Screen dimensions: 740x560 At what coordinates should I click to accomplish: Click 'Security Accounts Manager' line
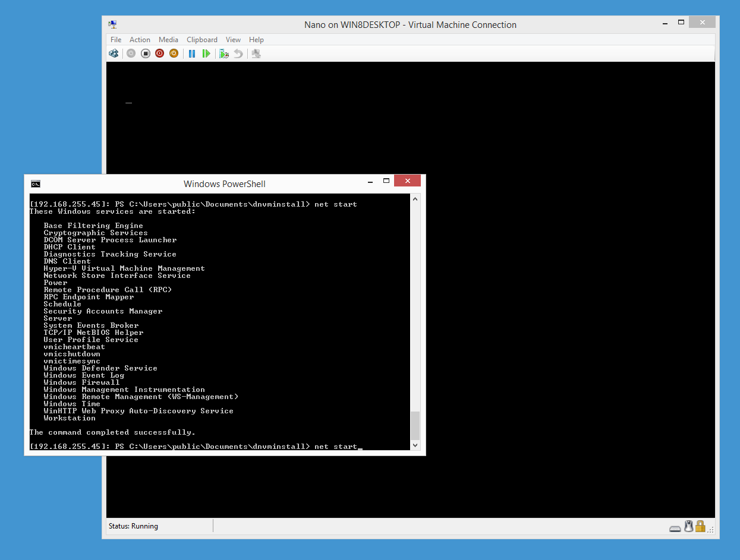click(x=103, y=311)
